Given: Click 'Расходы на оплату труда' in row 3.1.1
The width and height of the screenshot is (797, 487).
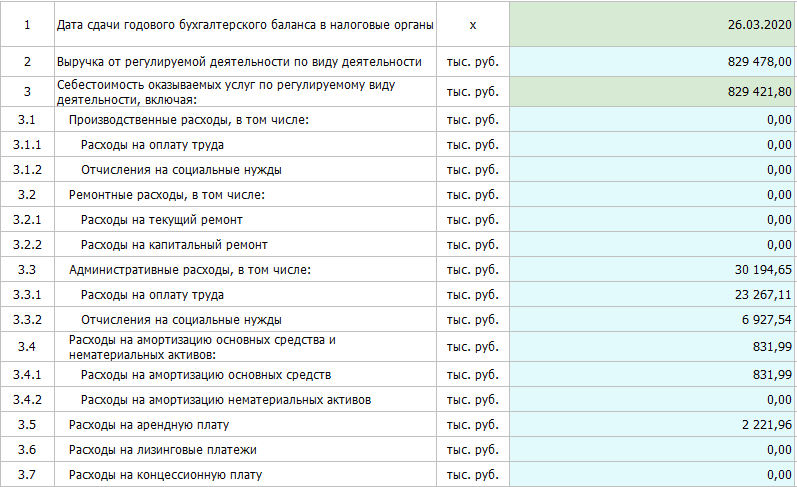Looking at the screenshot, I should tap(152, 145).
